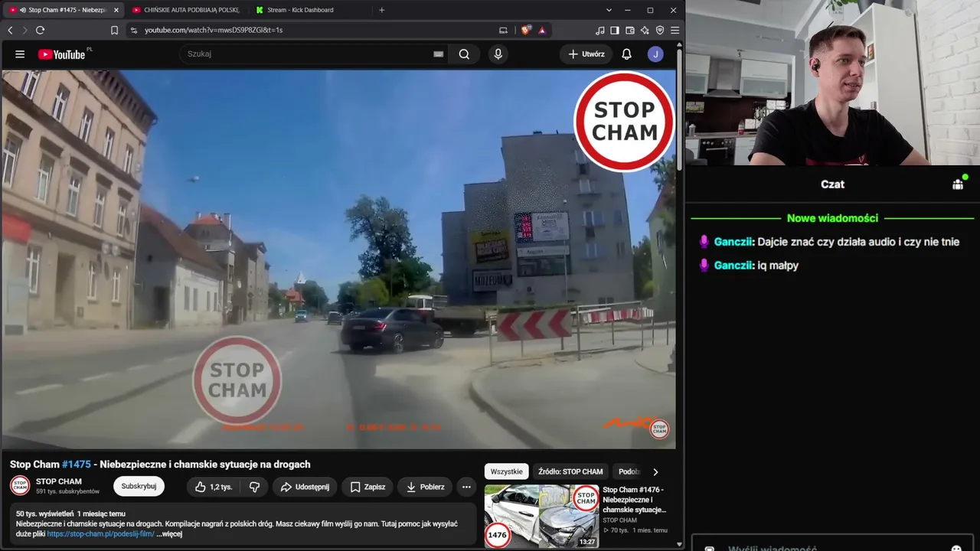Focus the browser address bar URL

[214, 30]
